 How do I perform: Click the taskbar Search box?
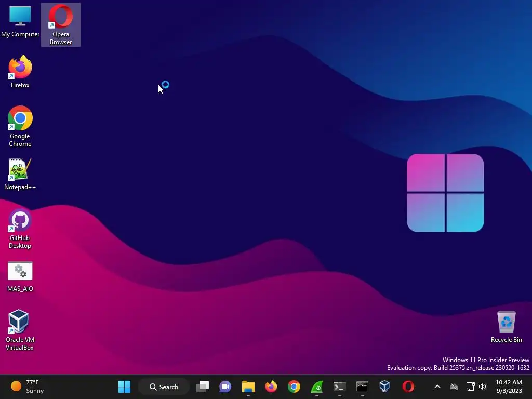point(164,387)
